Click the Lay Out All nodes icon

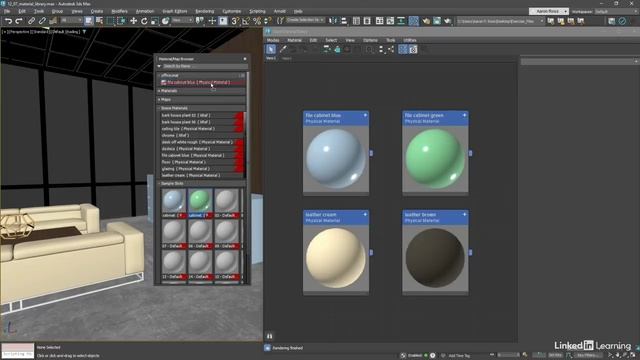[x=381, y=49]
